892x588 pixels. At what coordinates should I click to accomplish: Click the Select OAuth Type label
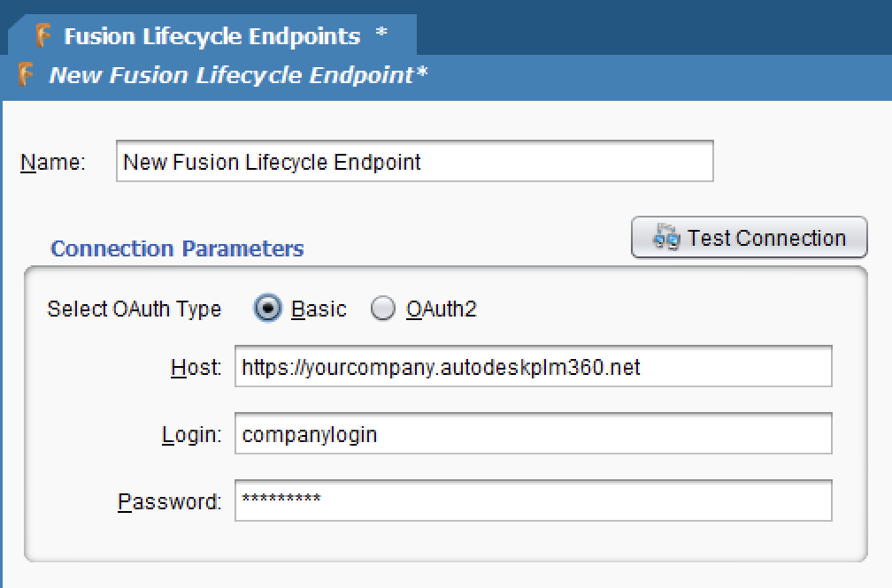click(x=134, y=309)
